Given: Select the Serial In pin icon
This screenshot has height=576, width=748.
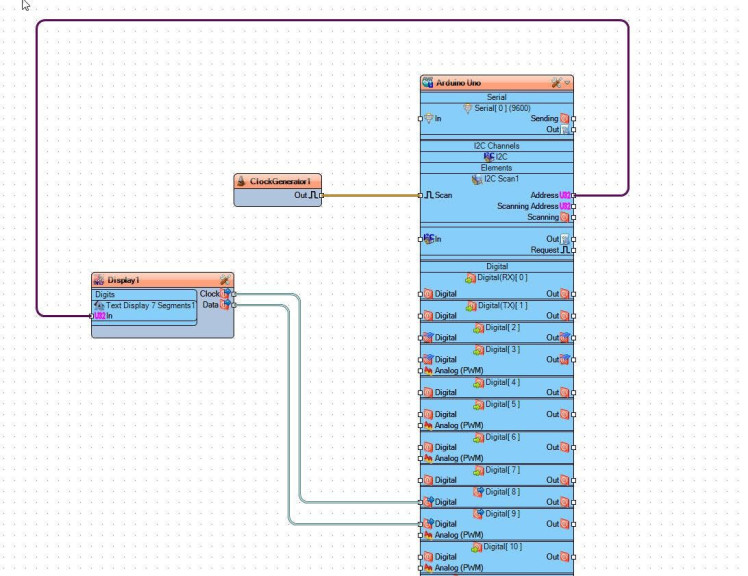Looking at the screenshot, I should pyautogui.click(x=428, y=118).
